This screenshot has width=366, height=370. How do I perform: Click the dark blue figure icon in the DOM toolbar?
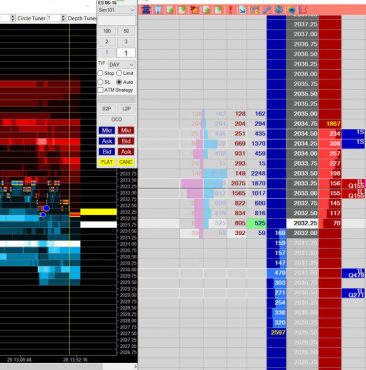(146, 10)
